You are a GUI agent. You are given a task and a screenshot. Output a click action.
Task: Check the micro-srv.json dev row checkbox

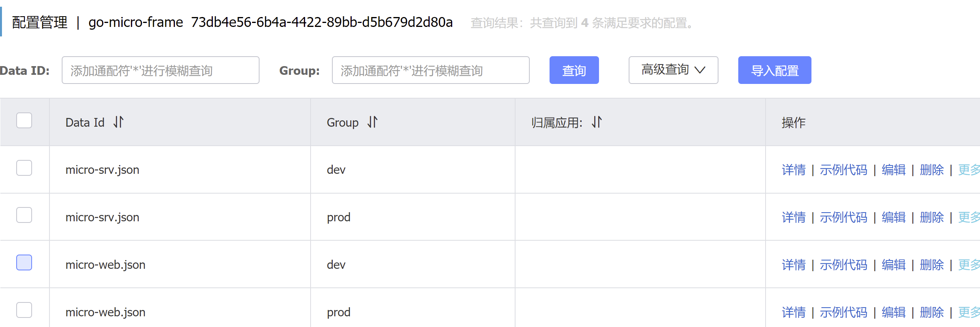(x=24, y=168)
